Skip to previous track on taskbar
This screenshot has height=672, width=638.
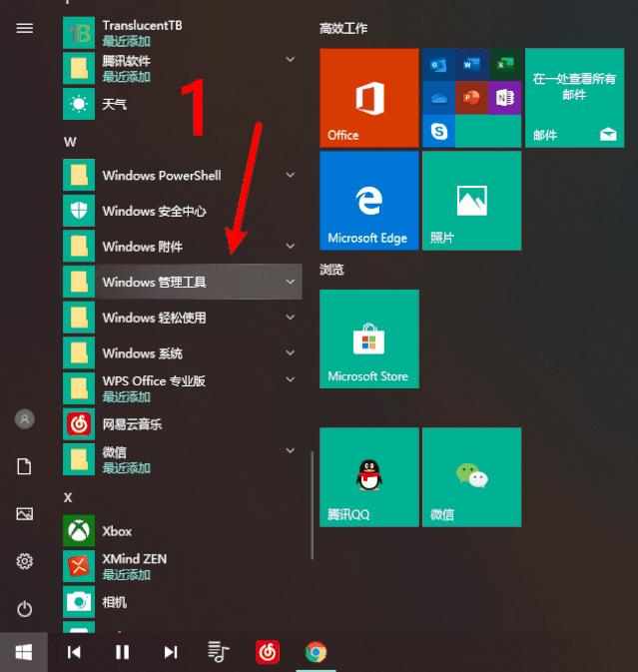coord(74,652)
